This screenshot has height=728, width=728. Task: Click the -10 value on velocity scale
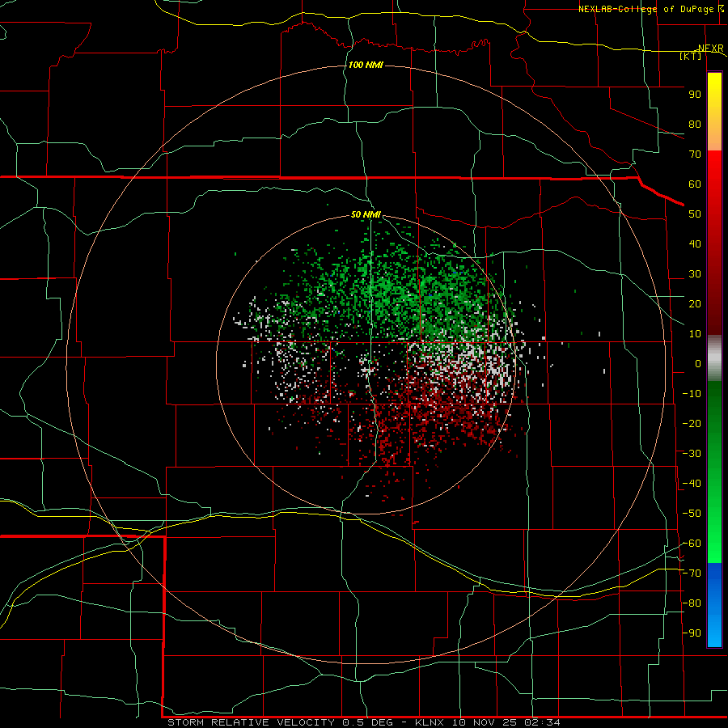click(x=692, y=394)
